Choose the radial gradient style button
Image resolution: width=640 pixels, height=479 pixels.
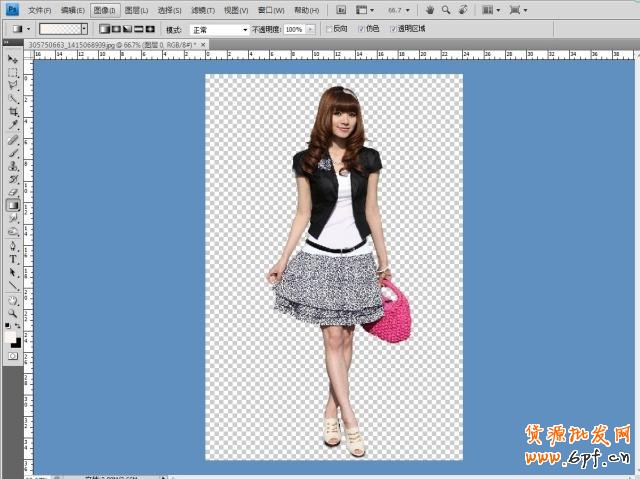pos(116,29)
